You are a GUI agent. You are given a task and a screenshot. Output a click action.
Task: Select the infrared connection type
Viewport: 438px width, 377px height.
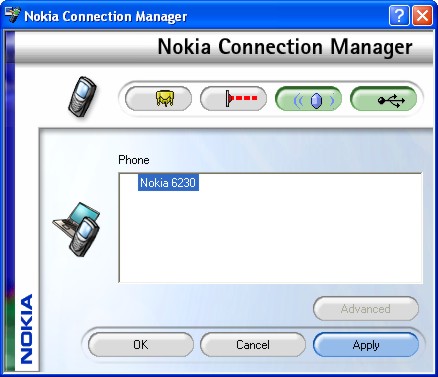pos(233,99)
